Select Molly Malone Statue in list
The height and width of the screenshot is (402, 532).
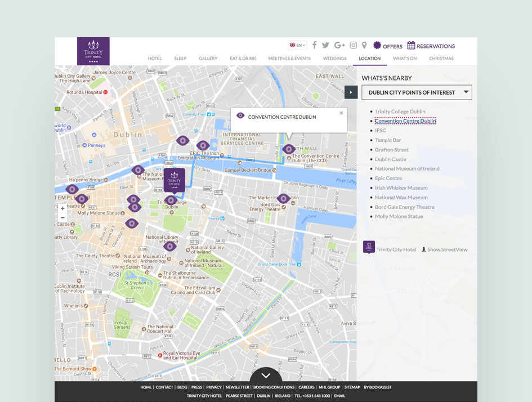(399, 216)
